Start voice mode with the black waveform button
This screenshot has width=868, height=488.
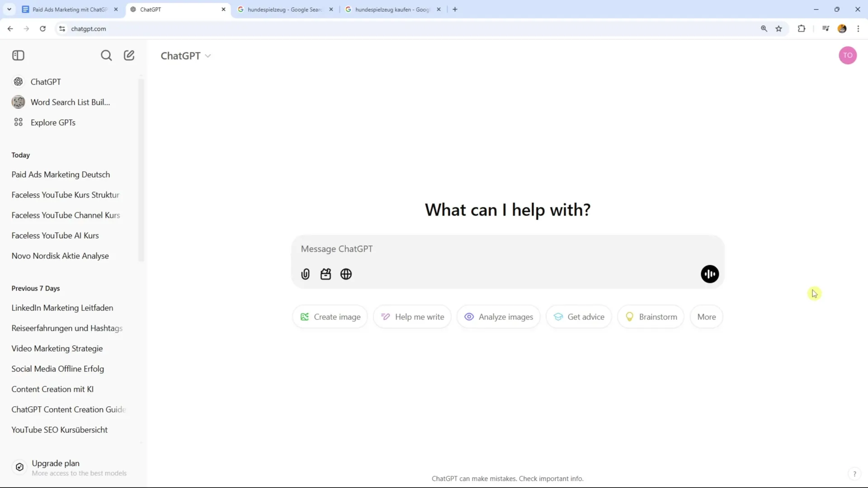point(710,274)
